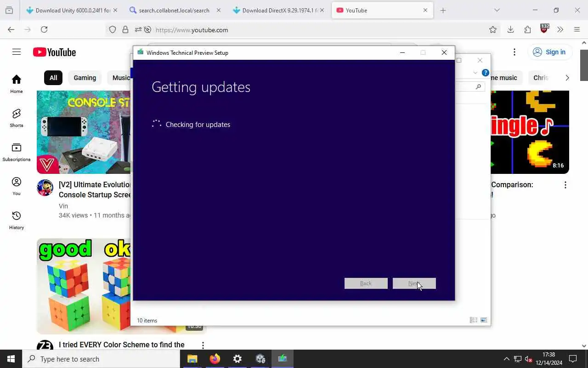This screenshot has height=368, width=588.
Task: Open the network tray icon
Action: (x=518, y=359)
